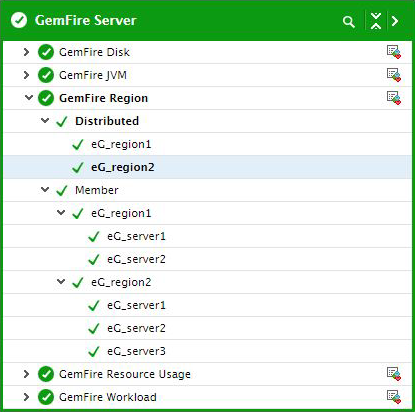Collapse the GemFire Region layer
415x412 pixels.
point(29,98)
